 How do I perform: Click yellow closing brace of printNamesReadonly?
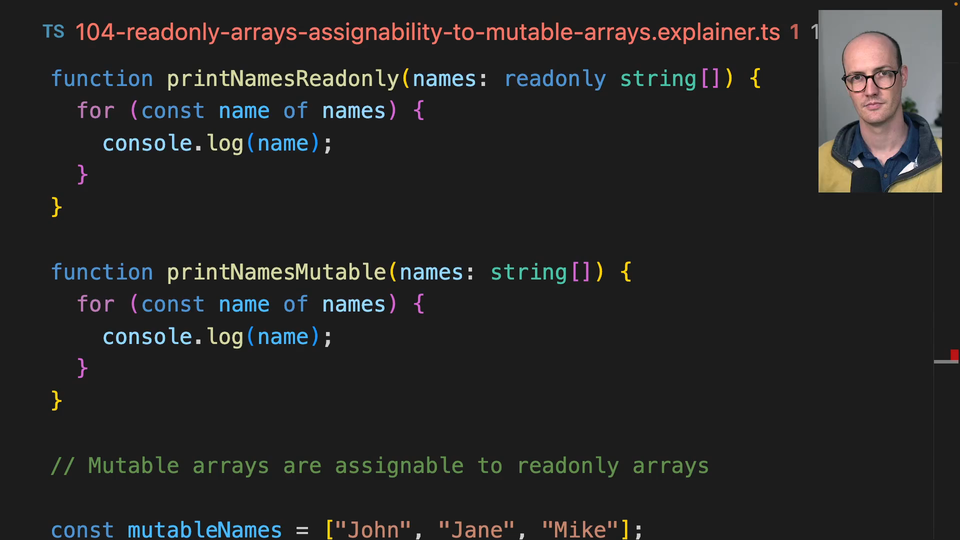(57, 207)
